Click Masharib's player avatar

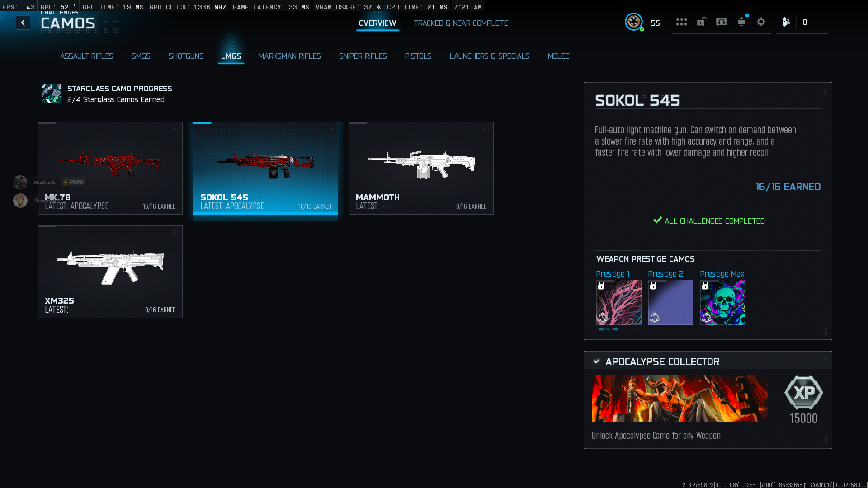point(20,183)
